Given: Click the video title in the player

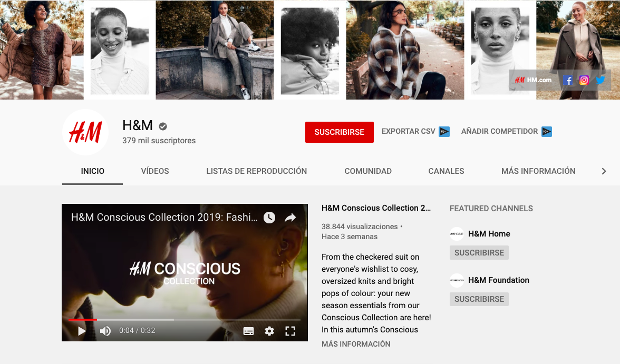Looking at the screenshot, I should coord(164,217).
